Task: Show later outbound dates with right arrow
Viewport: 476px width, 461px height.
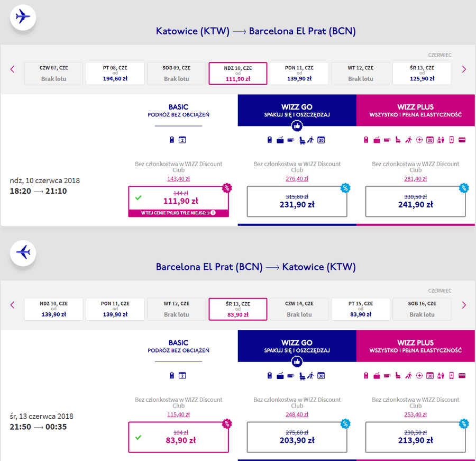Action: [x=463, y=69]
